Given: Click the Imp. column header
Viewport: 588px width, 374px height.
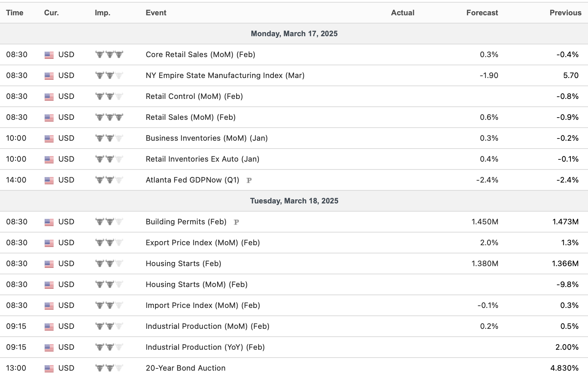Looking at the screenshot, I should tap(102, 13).
